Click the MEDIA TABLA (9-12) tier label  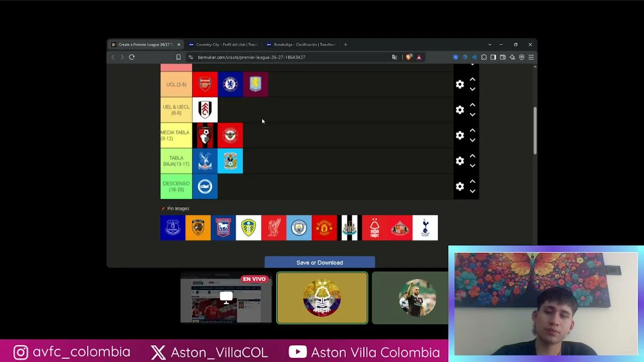[x=176, y=136]
